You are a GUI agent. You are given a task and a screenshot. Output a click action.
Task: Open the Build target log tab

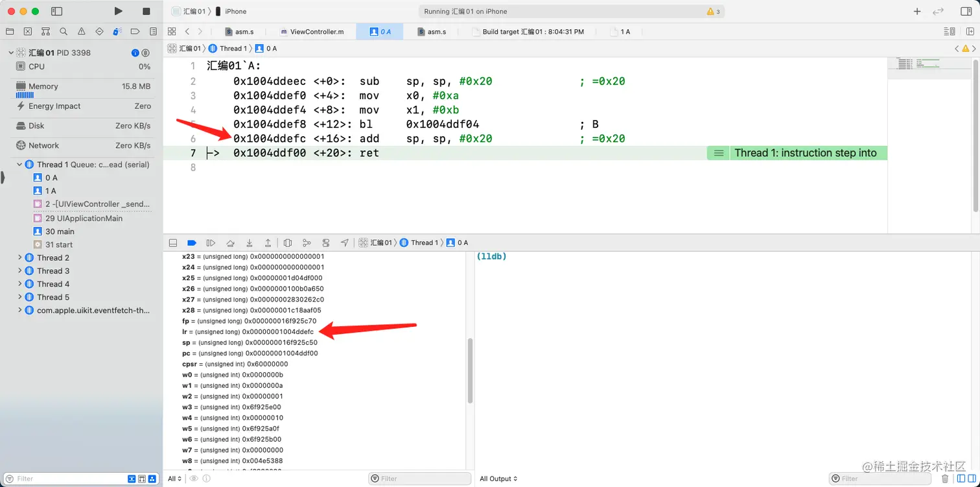point(528,31)
